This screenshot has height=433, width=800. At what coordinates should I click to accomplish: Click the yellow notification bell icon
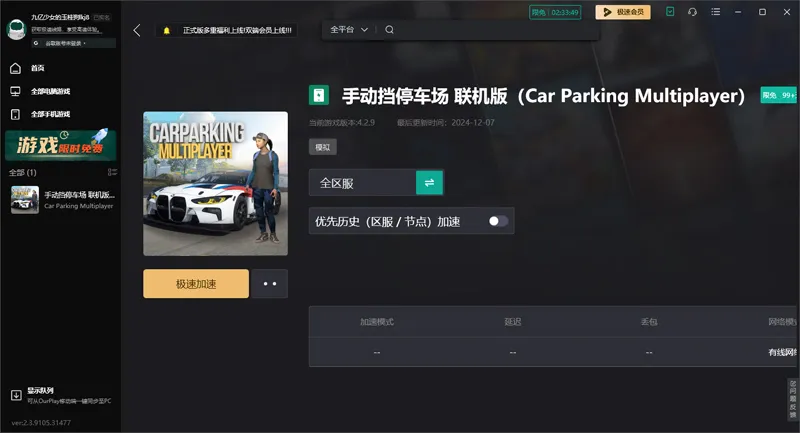coord(166,31)
